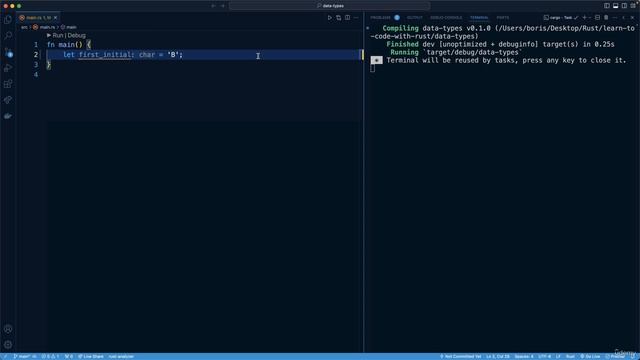Click the data-types command center search box
Image resolution: width=640 pixels, height=360 pixels.
click(329, 6)
